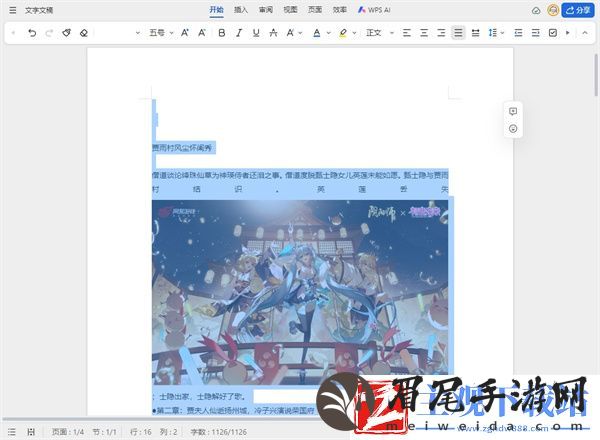This screenshot has width=600, height=440.
Task: Undo the last action
Action: point(32,33)
